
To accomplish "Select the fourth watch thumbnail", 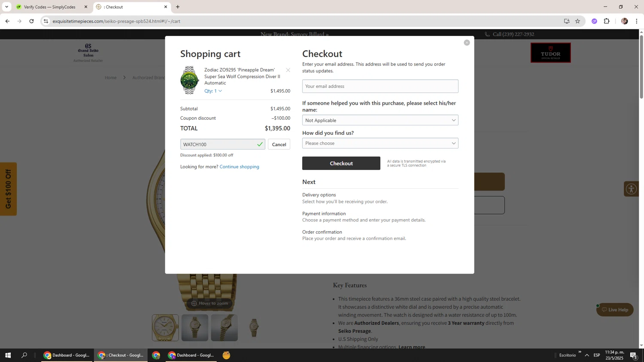I will (254, 328).
